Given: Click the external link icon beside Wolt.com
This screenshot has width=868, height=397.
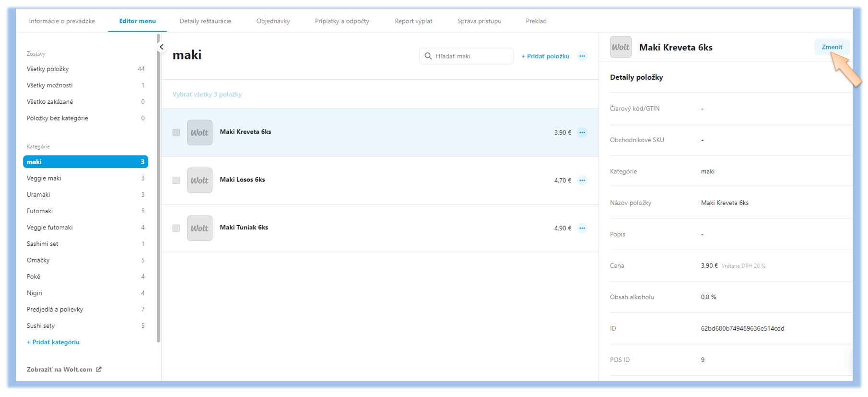Looking at the screenshot, I should click(99, 369).
